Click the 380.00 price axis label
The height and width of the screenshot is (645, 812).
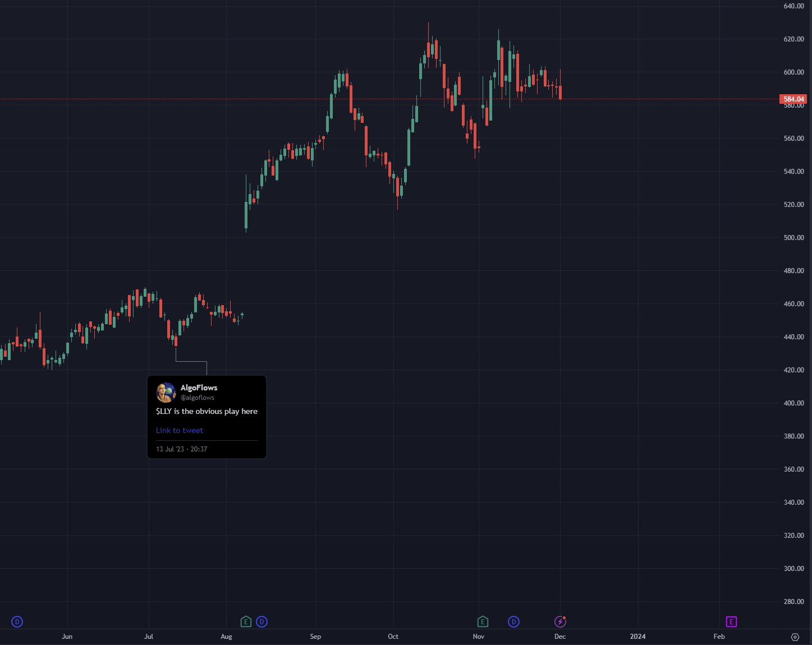point(793,436)
